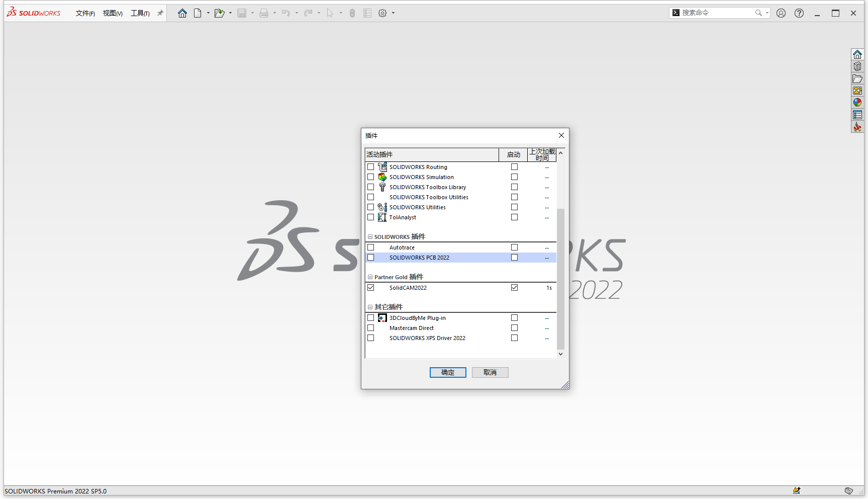Click the SOLIDWORKS logo in menu bar
The height and width of the screenshot is (499, 868).
click(x=34, y=13)
